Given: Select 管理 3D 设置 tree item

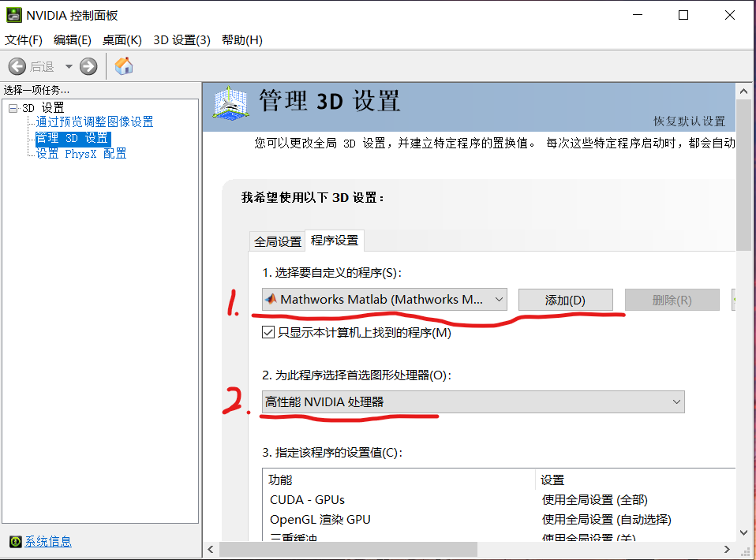Looking at the screenshot, I should [x=73, y=138].
